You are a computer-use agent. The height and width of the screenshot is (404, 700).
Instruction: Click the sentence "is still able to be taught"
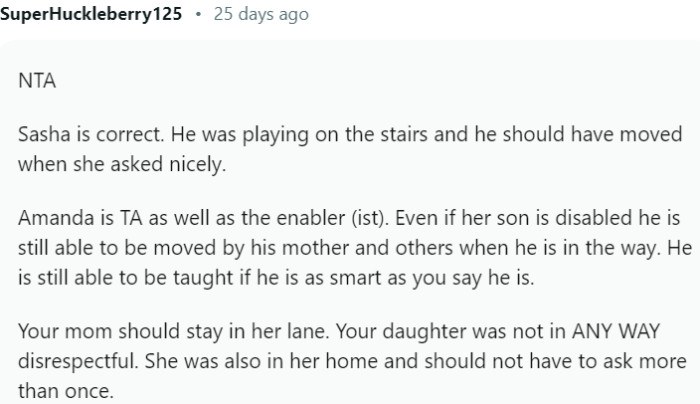coord(127,278)
